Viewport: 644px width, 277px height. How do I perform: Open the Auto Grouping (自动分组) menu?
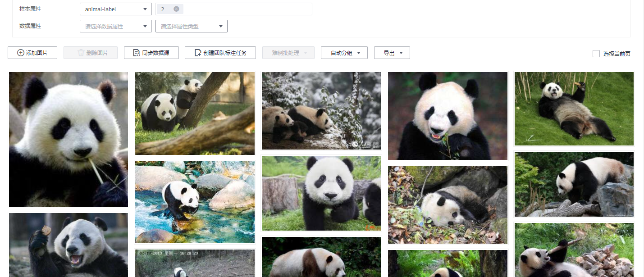[x=344, y=53]
